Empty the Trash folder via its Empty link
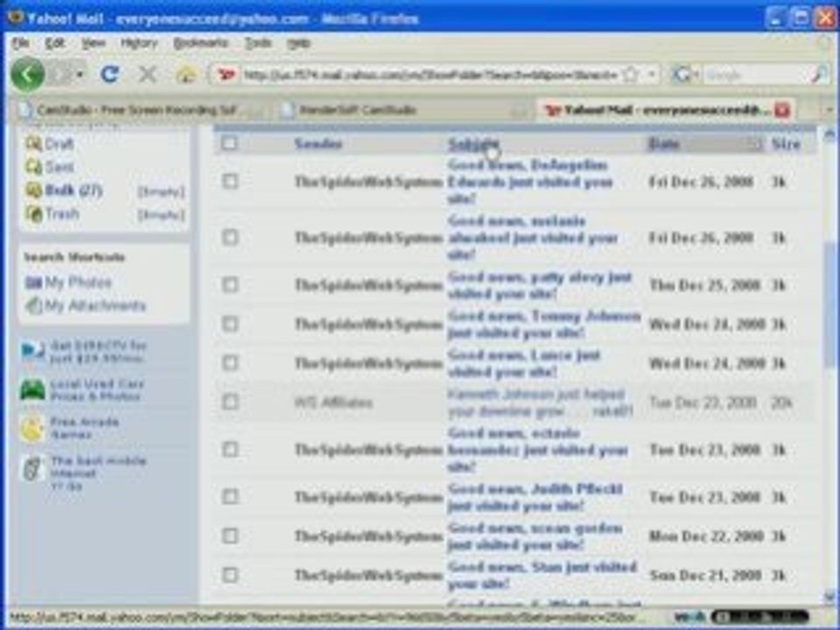 click(x=161, y=215)
